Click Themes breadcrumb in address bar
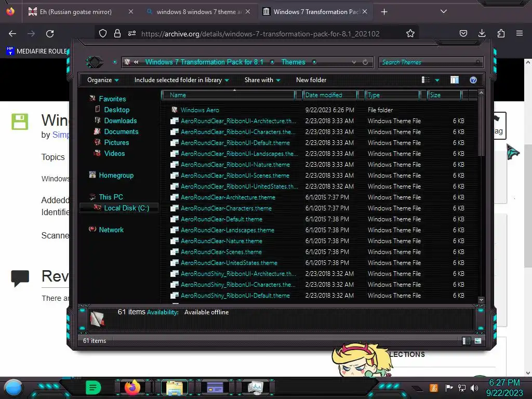The width and height of the screenshot is (532, 399). 293,62
